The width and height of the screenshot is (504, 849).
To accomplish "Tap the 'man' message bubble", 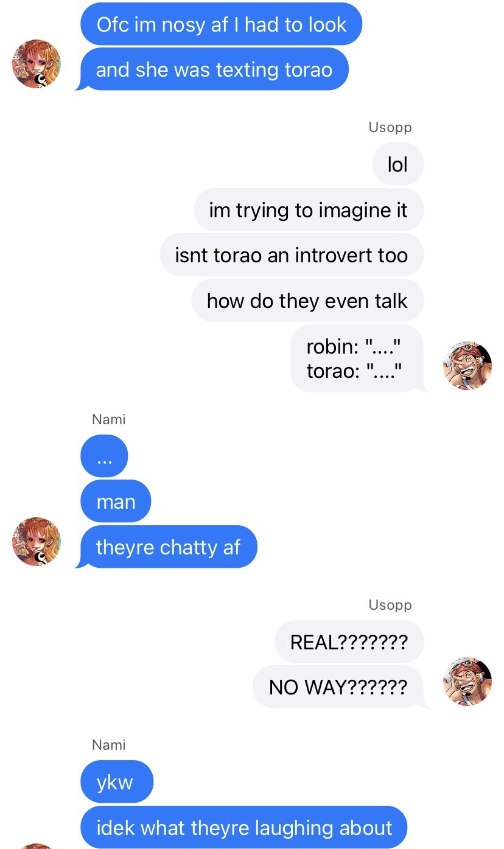I will [116, 501].
